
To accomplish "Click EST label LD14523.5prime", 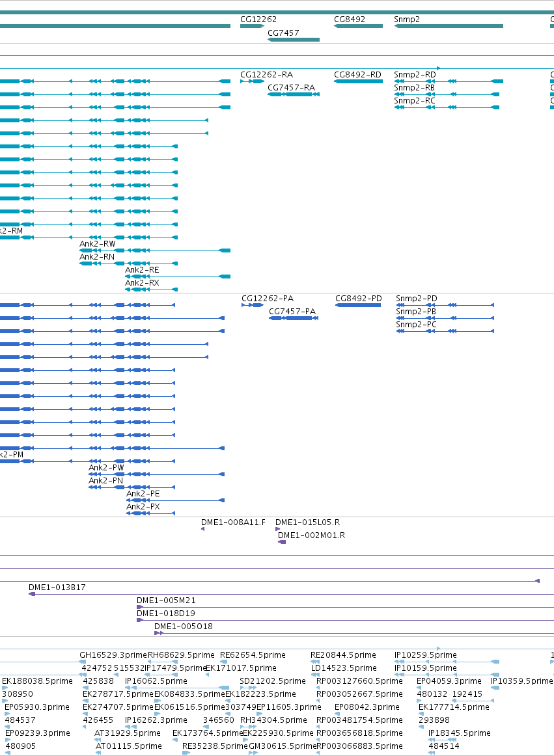I will click(x=344, y=668).
